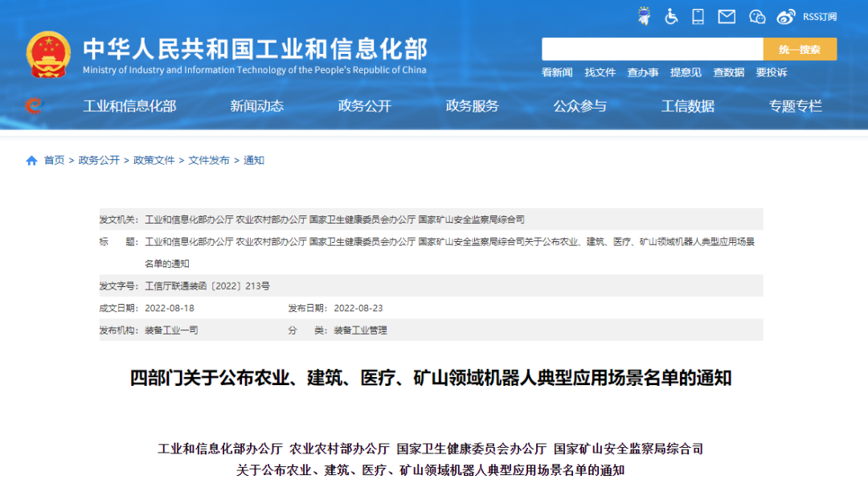Click the 发文机关 row text
This screenshot has height=484, width=868.
coord(335,219)
